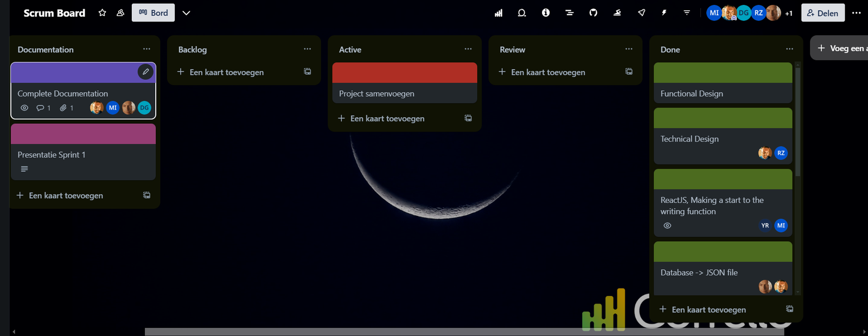Open the board info icon
868x336 pixels.
(546, 12)
